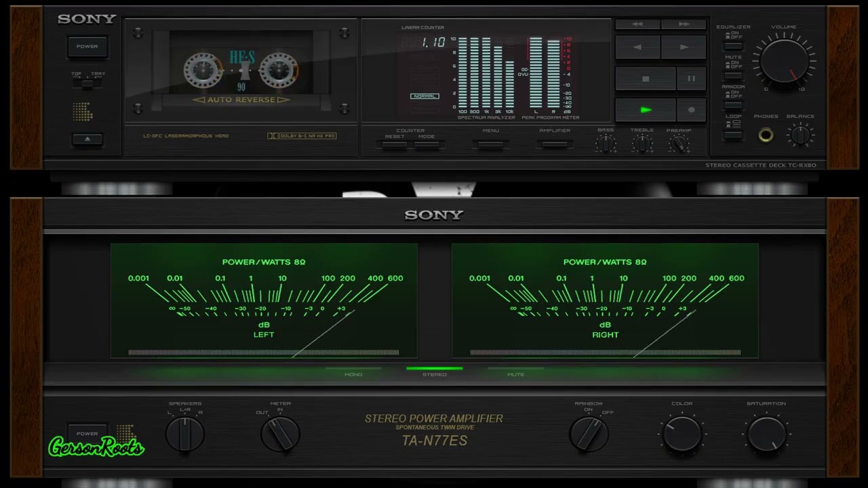Toggle the Top/Tray switch

click(x=87, y=83)
